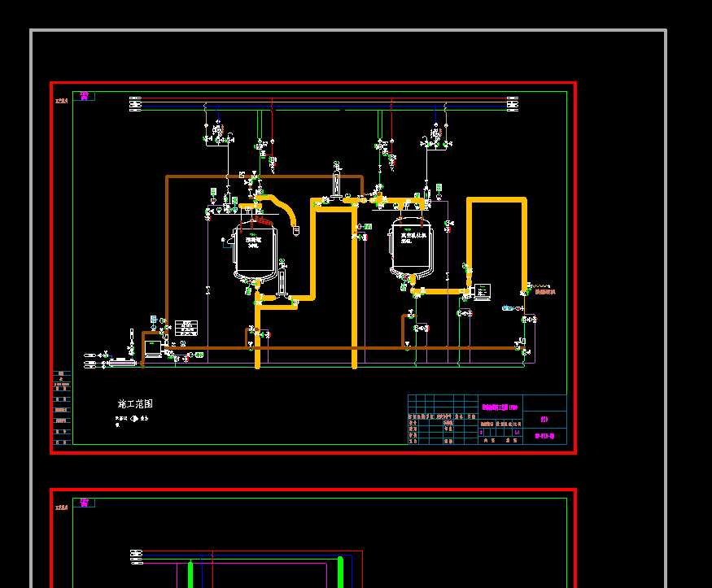The image size is (712, 588).
Task: Click the header line arrows at top right
Action: coord(513,102)
